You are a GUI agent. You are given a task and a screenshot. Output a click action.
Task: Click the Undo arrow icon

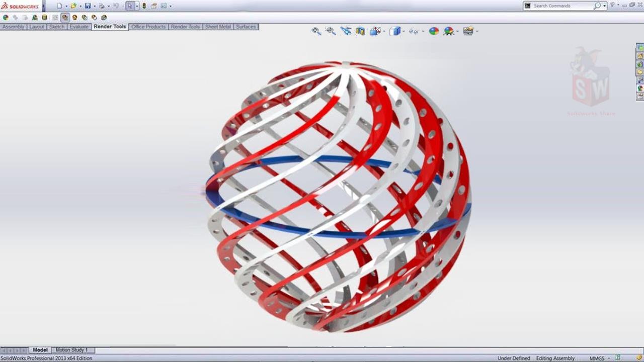click(x=116, y=6)
